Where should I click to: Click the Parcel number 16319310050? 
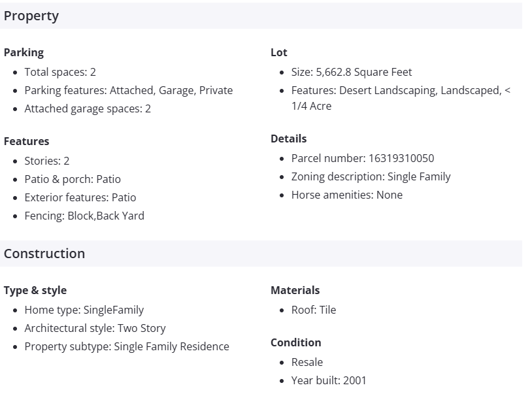click(x=363, y=158)
